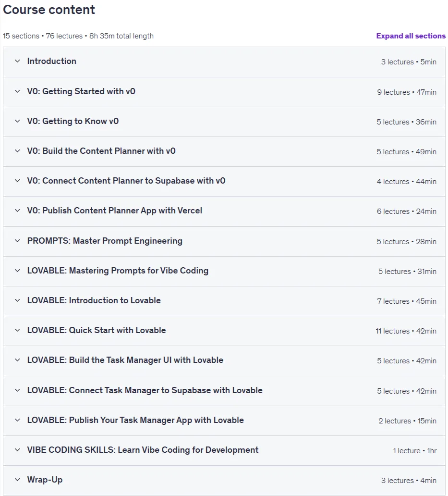Click the '5 lectures • 49min' label
This screenshot has height=496, width=448.
point(406,151)
